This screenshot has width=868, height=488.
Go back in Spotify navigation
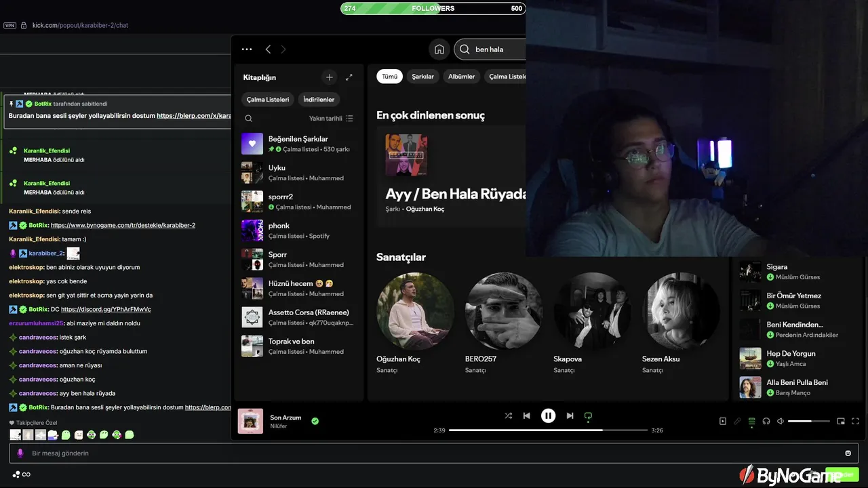tap(268, 49)
